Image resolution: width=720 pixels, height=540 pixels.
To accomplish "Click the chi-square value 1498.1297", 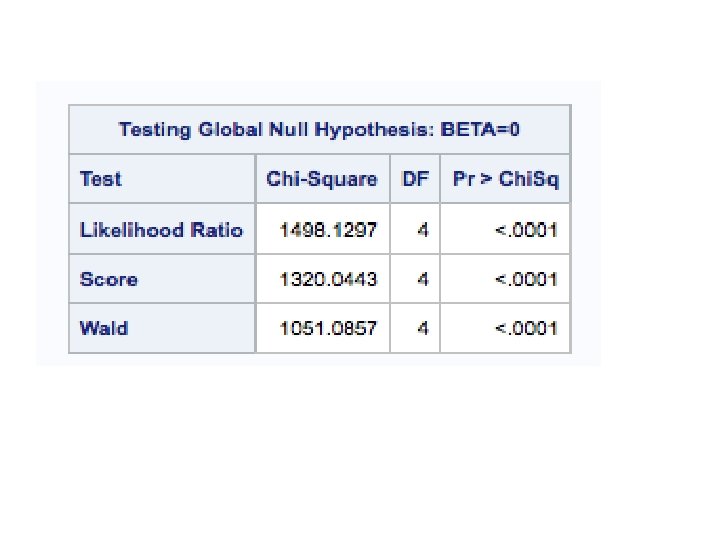I will click(x=328, y=230).
